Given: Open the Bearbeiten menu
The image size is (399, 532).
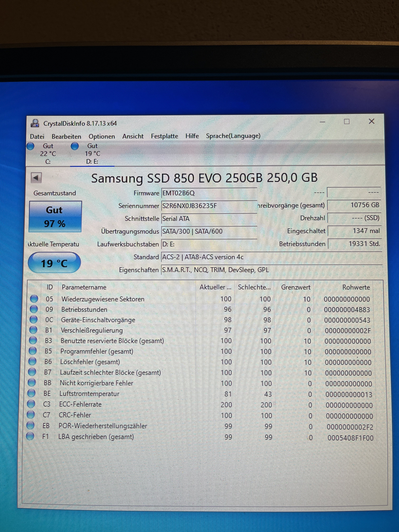Looking at the screenshot, I should click(x=66, y=136).
